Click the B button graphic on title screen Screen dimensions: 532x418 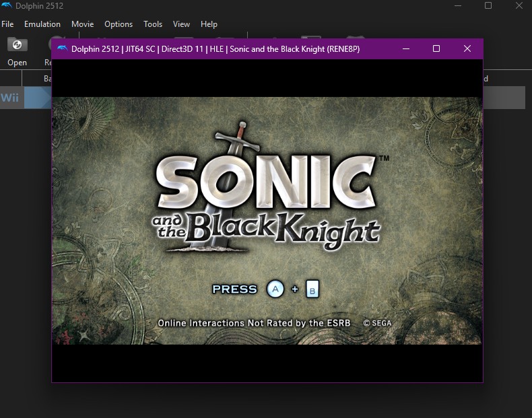click(312, 290)
